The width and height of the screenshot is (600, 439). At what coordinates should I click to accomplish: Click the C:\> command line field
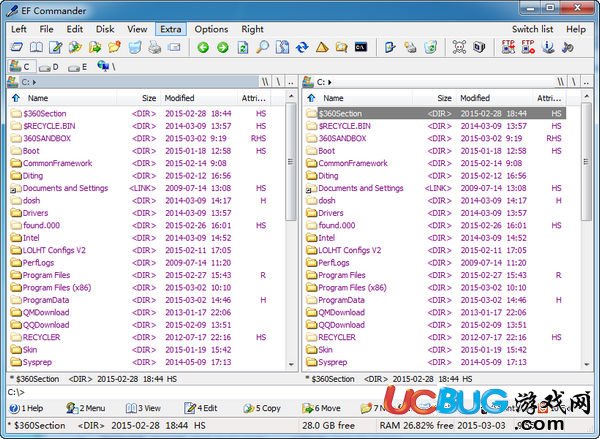[195, 392]
